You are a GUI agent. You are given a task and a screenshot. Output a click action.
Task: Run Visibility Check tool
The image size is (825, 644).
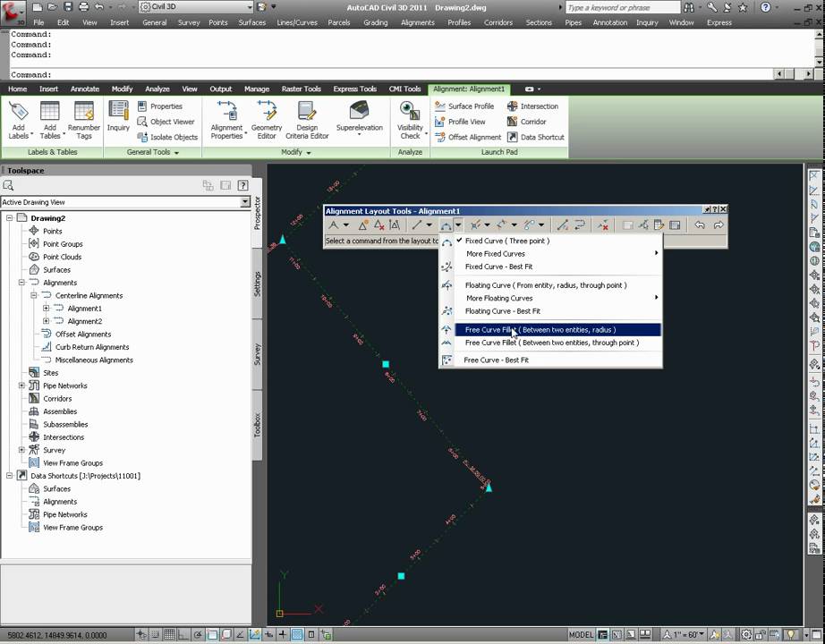[x=410, y=120]
